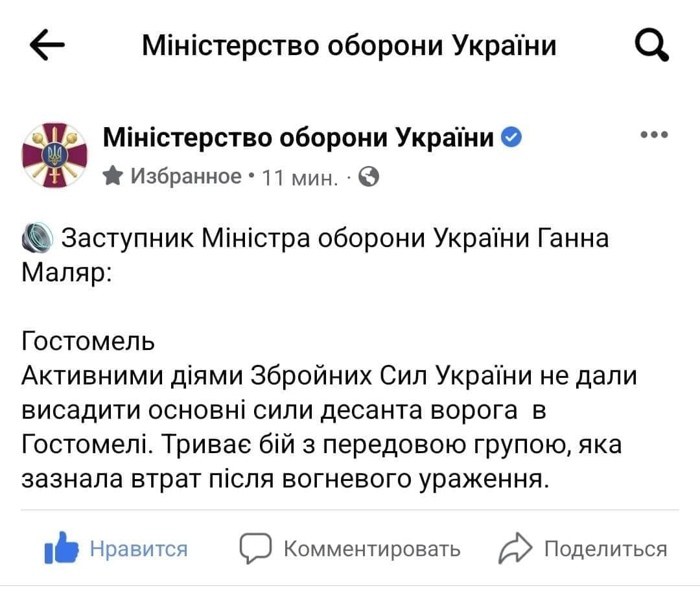Tap the 'Гостомель' heading line in the post
This screenshot has width=700, height=599.
89,340
